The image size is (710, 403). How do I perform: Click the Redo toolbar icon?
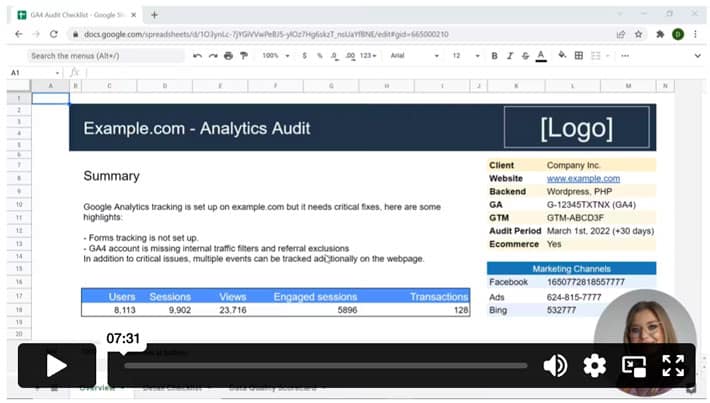pos(213,56)
